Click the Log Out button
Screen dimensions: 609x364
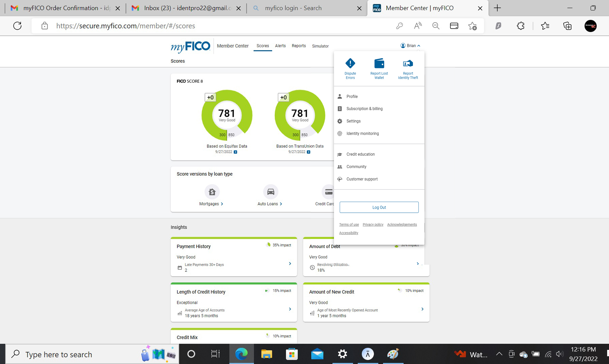(x=379, y=207)
